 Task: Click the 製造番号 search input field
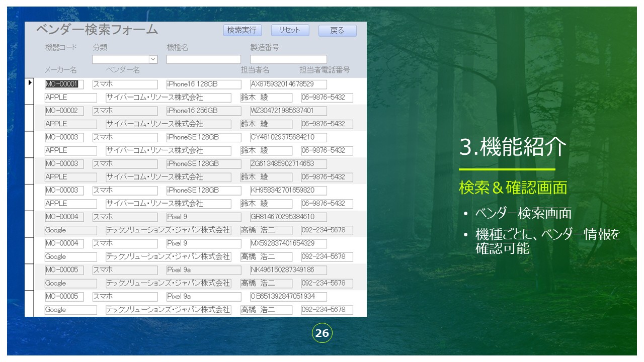tap(288, 59)
